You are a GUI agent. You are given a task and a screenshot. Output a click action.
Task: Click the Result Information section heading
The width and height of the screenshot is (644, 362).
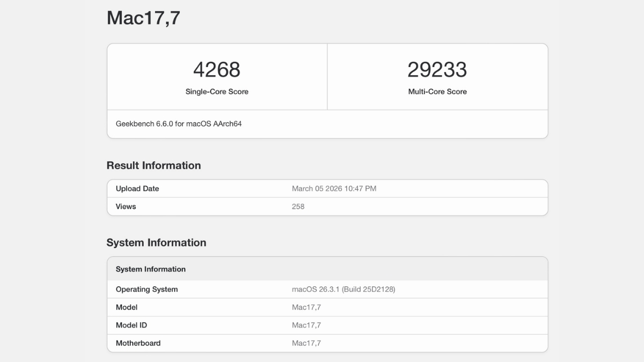click(153, 166)
